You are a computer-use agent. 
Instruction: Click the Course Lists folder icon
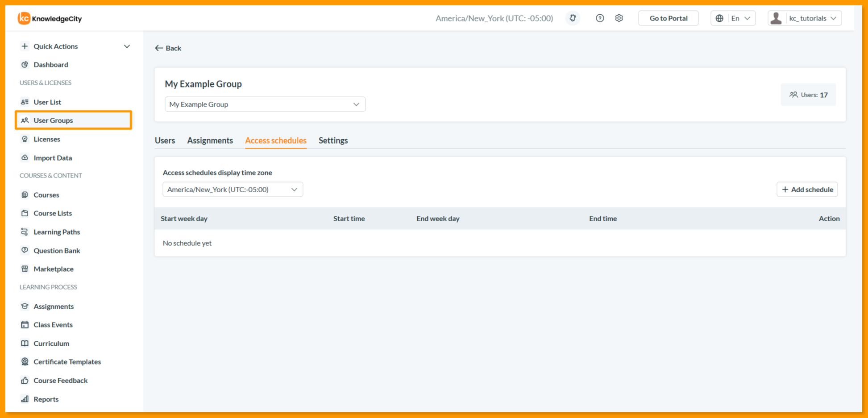(x=25, y=213)
